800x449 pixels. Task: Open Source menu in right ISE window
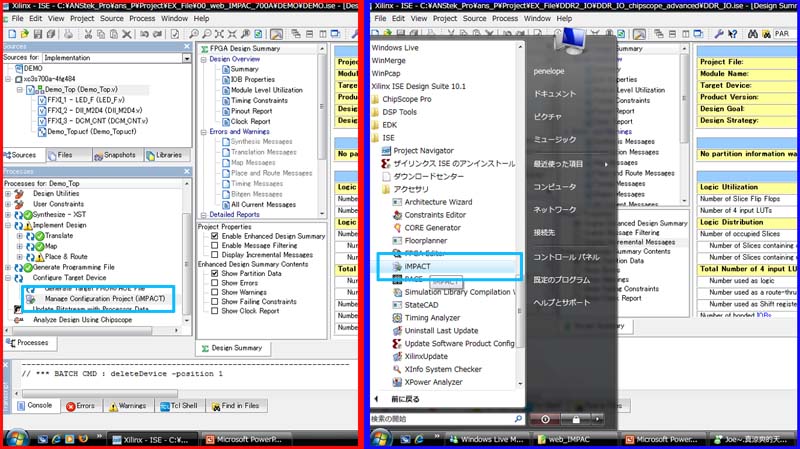[x=474, y=18]
